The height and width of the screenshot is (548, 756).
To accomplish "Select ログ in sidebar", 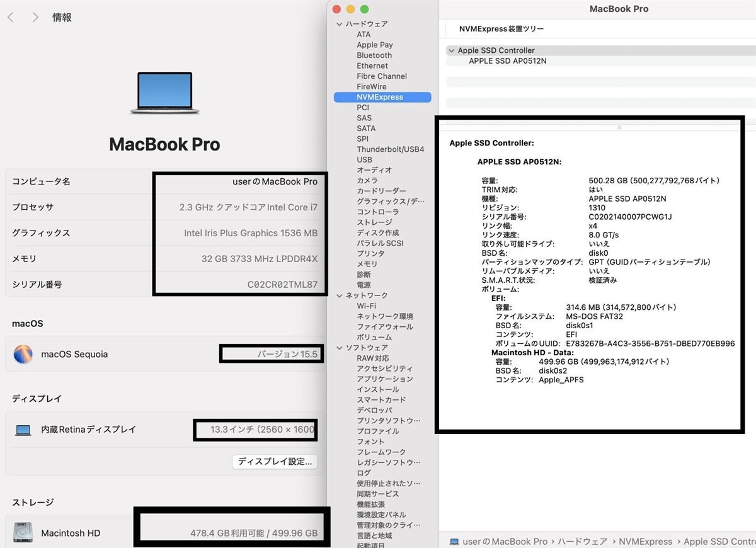I will coord(364,473).
